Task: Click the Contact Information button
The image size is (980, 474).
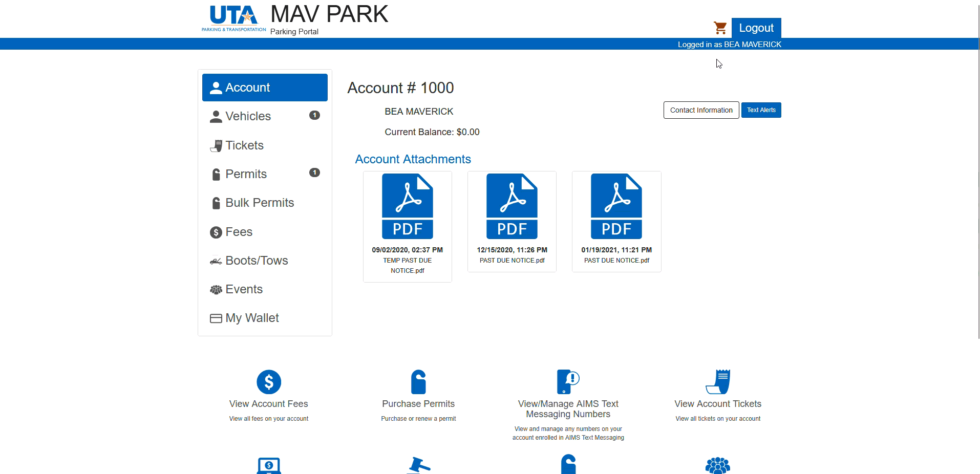Action: click(701, 110)
